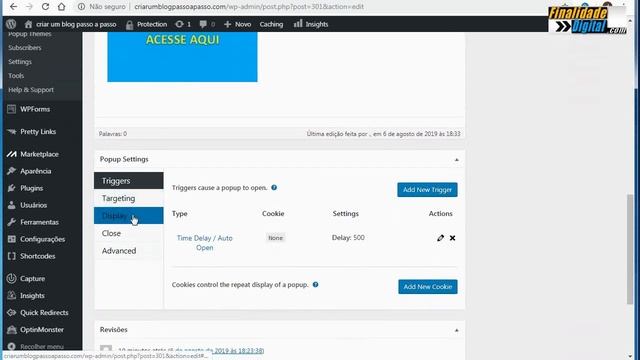
Task: Open Insights in the admin bar
Action: click(311, 24)
